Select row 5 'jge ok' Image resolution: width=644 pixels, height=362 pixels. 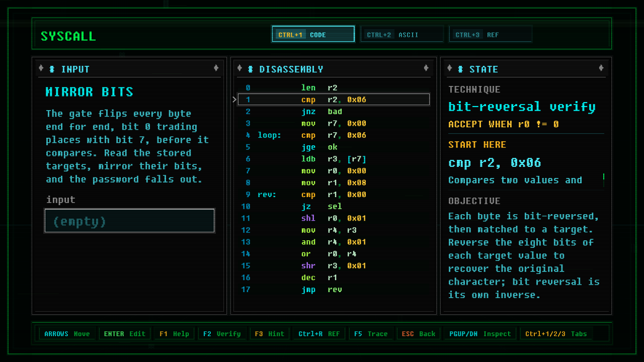(334, 147)
